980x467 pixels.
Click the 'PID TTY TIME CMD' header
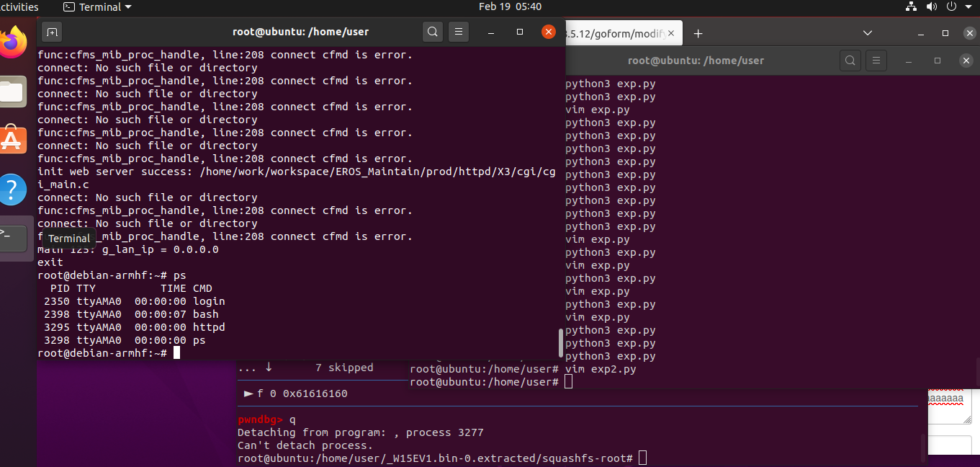click(x=131, y=288)
